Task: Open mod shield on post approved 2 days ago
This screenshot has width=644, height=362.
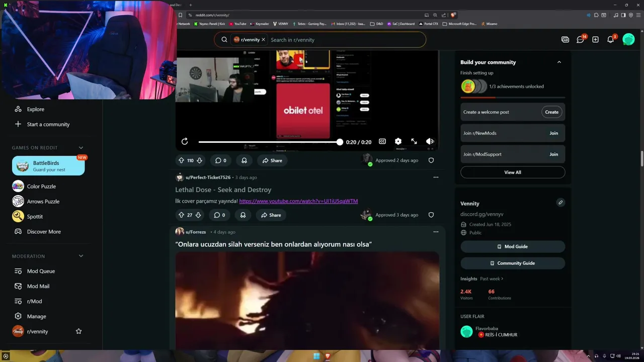Action: point(431,160)
